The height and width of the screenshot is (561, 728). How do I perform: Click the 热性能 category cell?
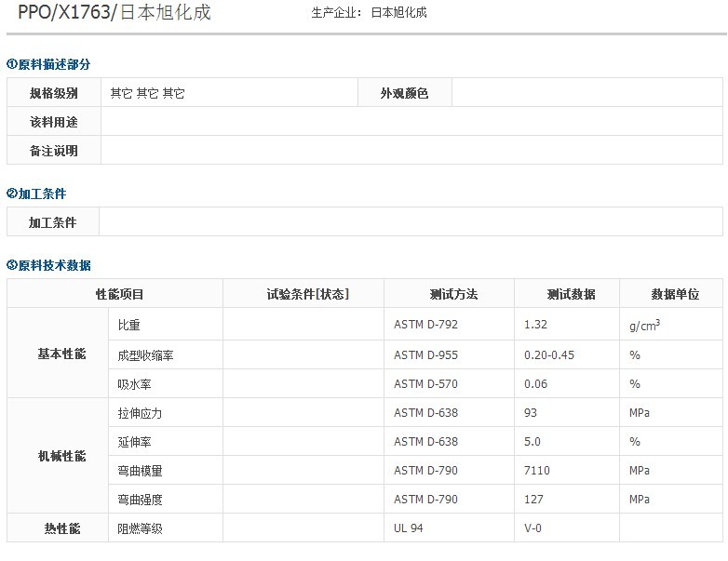(58, 528)
